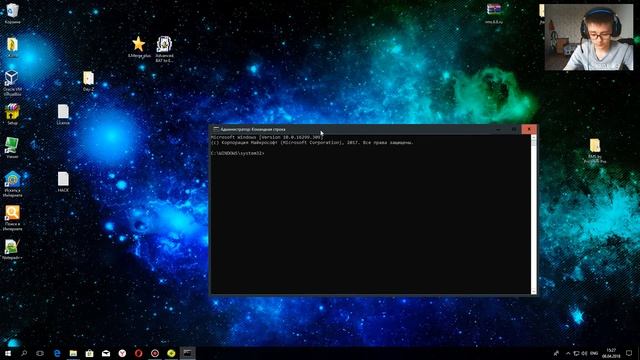Open the Advanced BAT to EXE icon
Image resolution: width=640 pixels, height=360 pixels.
pos(164,49)
